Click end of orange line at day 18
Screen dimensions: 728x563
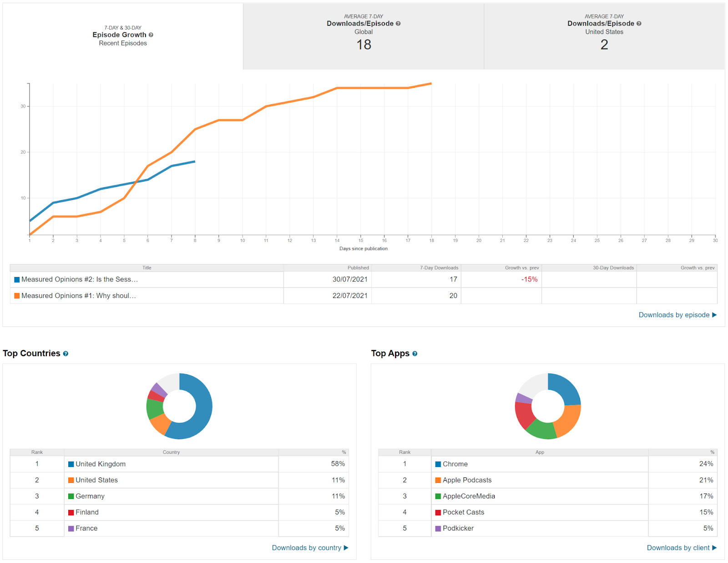pos(431,84)
